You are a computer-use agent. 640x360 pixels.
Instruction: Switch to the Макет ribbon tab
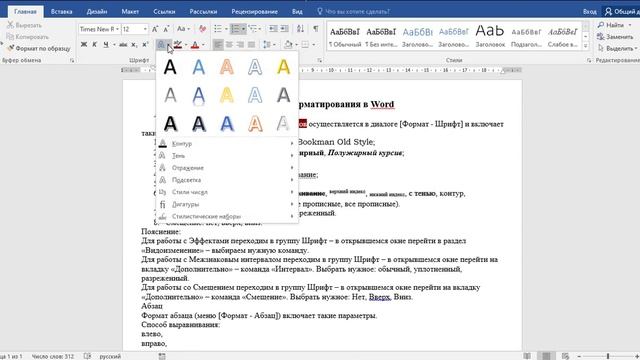click(130, 11)
